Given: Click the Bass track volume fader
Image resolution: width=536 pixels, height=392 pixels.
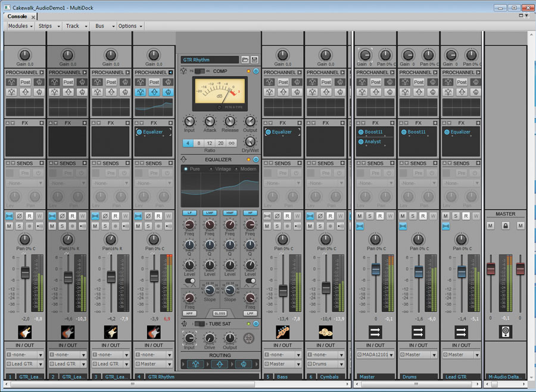Looking at the screenshot, I should (x=283, y=290).
